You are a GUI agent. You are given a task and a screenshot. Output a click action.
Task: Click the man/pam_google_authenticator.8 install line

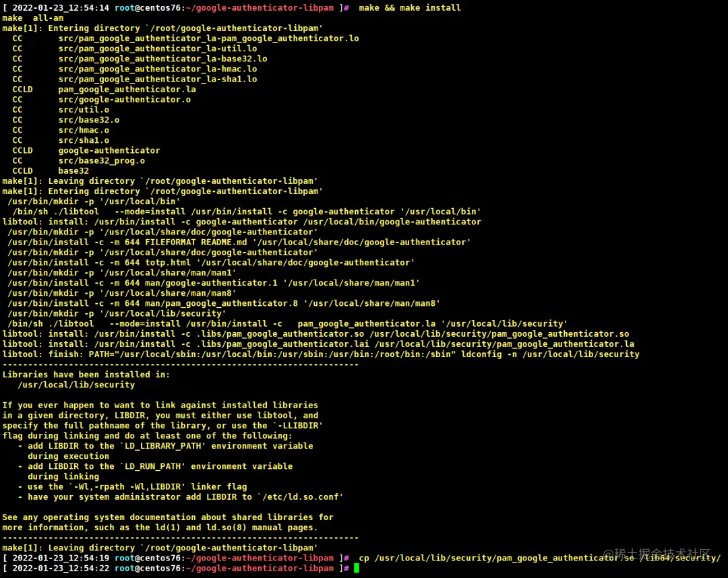pos(224,304)
